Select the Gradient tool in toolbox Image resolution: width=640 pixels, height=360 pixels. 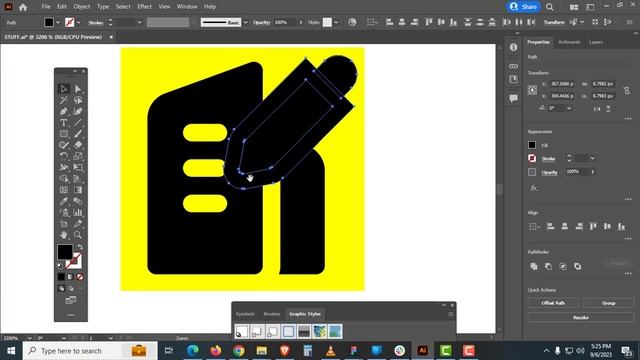(x=78, y=190)
